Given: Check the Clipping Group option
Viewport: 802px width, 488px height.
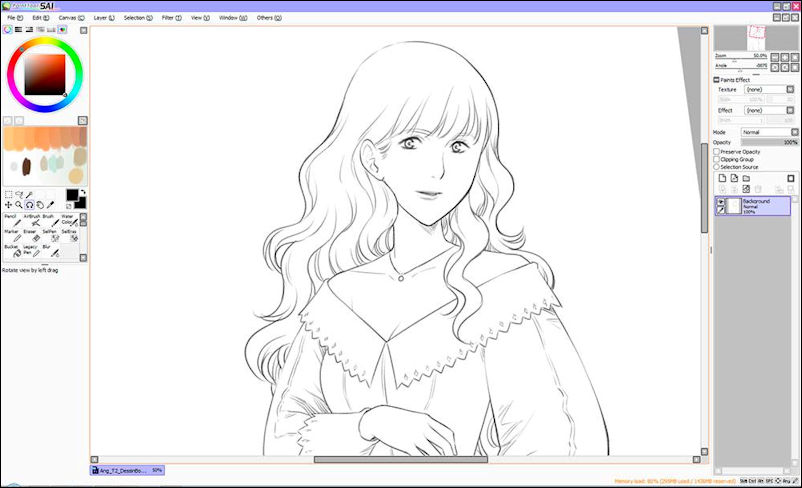Looking at the screenshot, I should click(x=716, y=159).
